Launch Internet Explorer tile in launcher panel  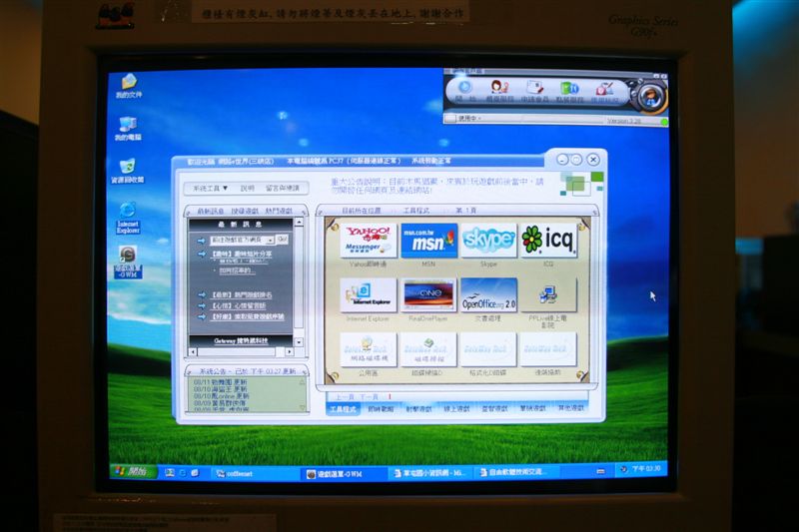tap(368, 294)
